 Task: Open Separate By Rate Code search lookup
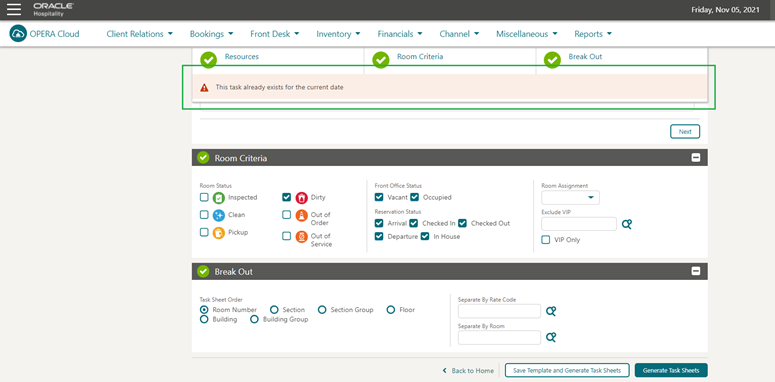point(551,311)
